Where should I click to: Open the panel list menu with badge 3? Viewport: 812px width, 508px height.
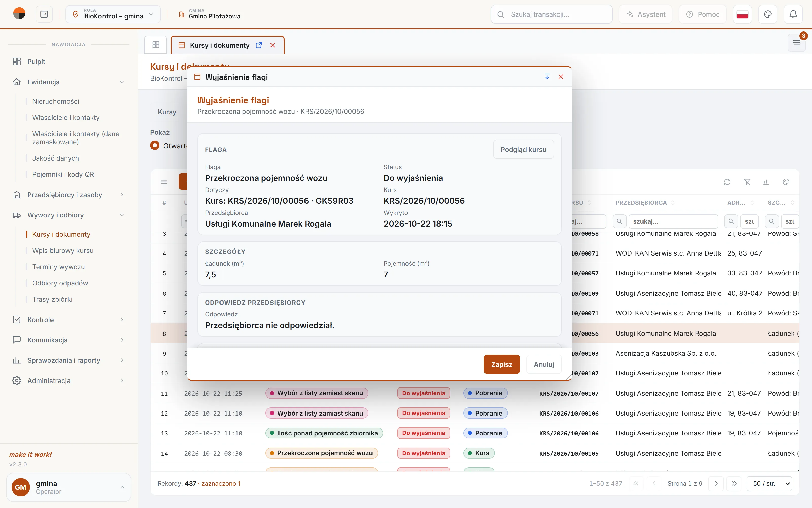coord(797,43)
